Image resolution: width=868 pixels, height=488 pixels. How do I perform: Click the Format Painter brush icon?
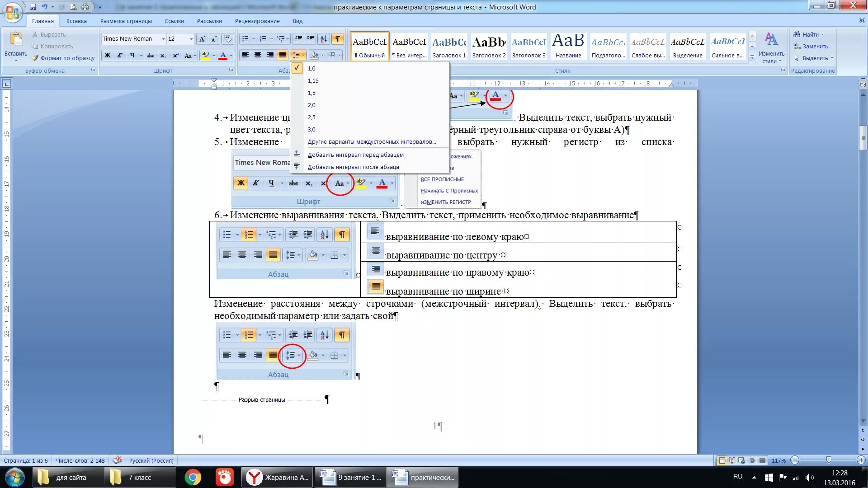coord(35,58)
